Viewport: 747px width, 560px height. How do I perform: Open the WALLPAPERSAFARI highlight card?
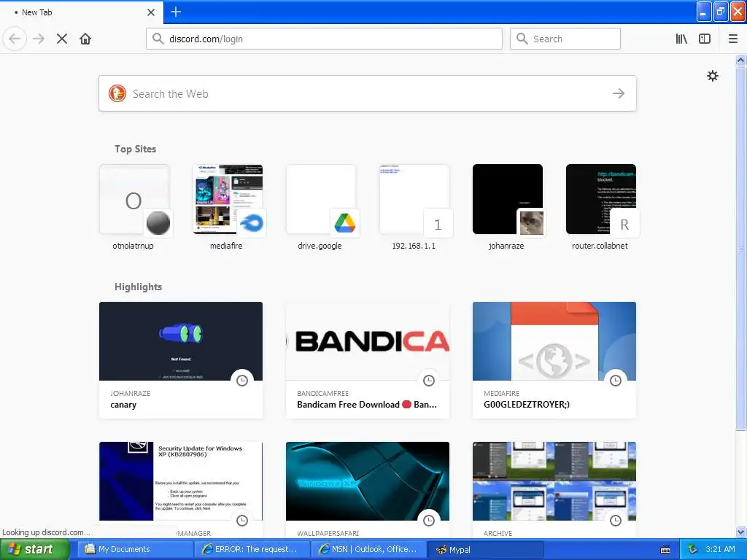368,489
